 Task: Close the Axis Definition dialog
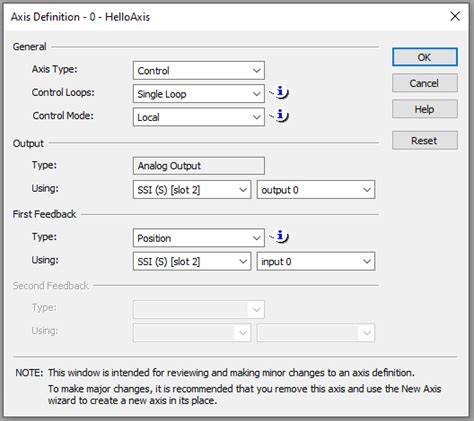point(455,16)
